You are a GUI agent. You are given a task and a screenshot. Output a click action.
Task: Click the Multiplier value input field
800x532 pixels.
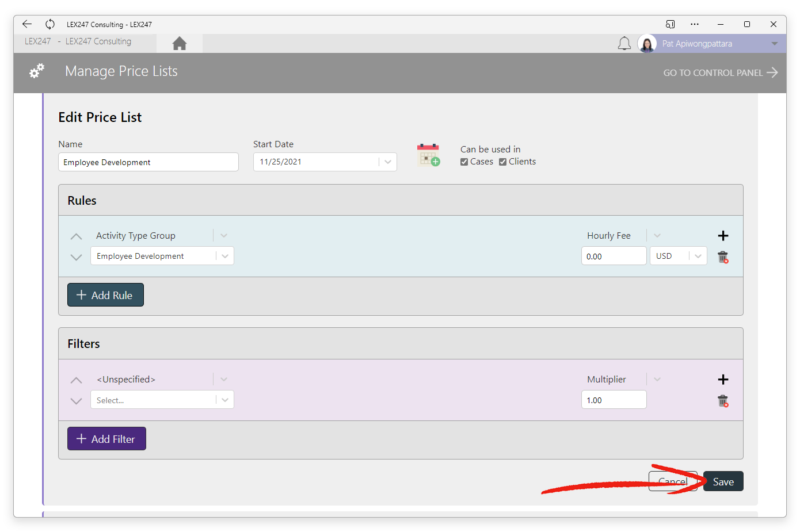614,400
